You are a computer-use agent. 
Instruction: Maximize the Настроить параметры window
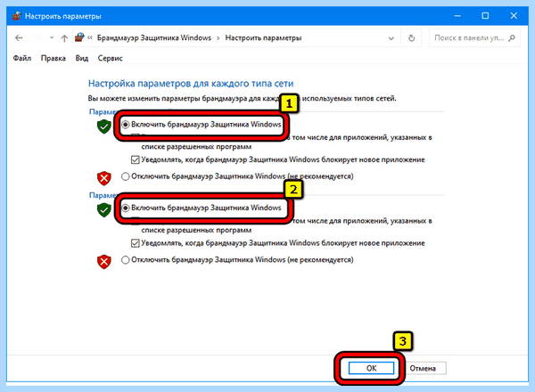tap(485, 16)
